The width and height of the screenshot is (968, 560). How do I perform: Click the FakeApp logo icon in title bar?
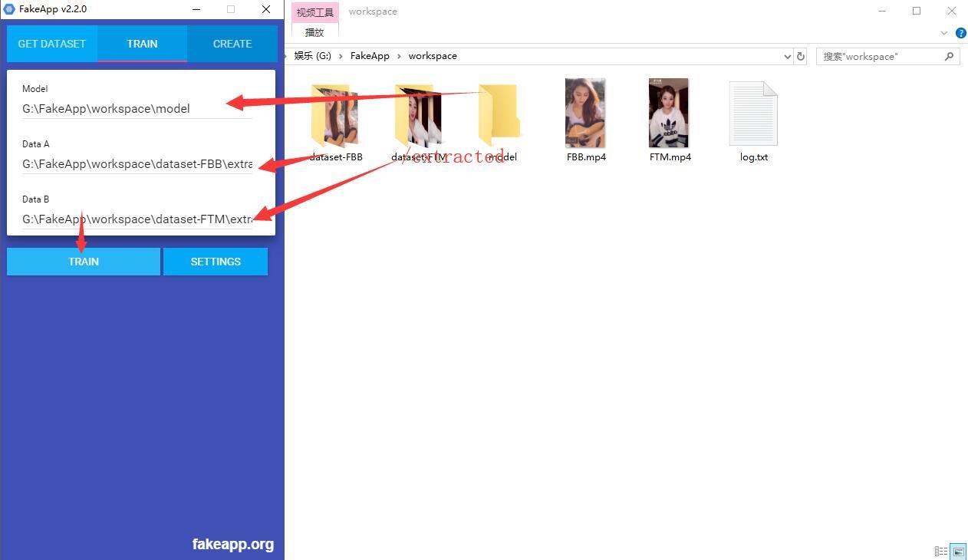click(x=9, y=9)
